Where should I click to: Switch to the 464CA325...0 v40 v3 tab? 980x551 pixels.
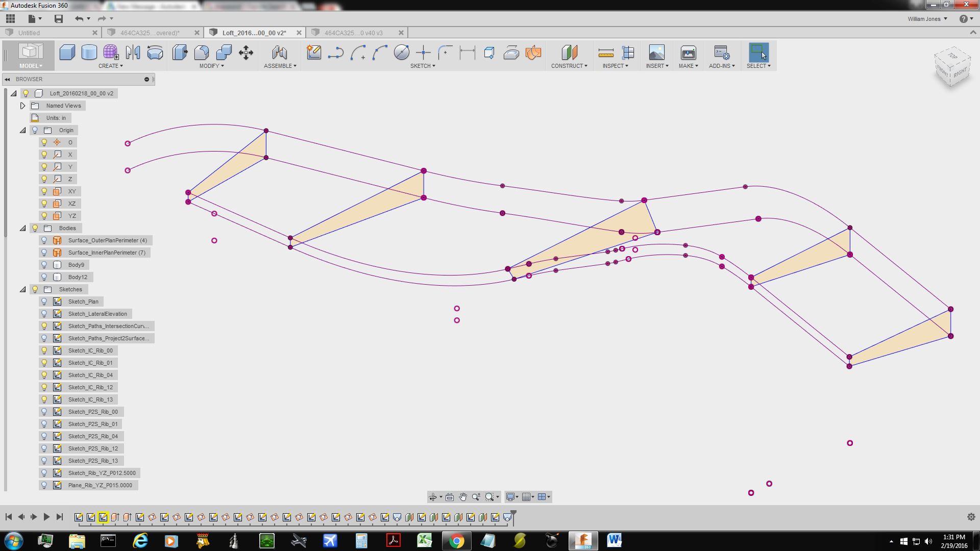353,32
